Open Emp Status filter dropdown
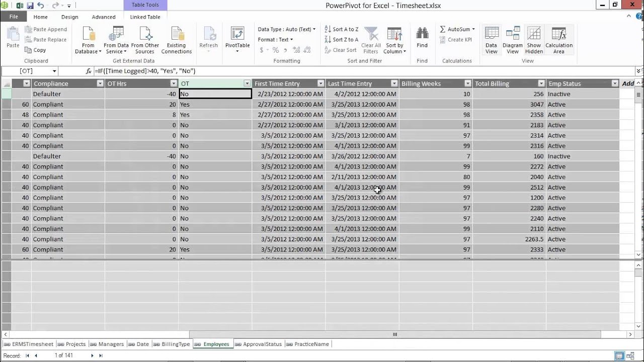 tap(615, 83)
